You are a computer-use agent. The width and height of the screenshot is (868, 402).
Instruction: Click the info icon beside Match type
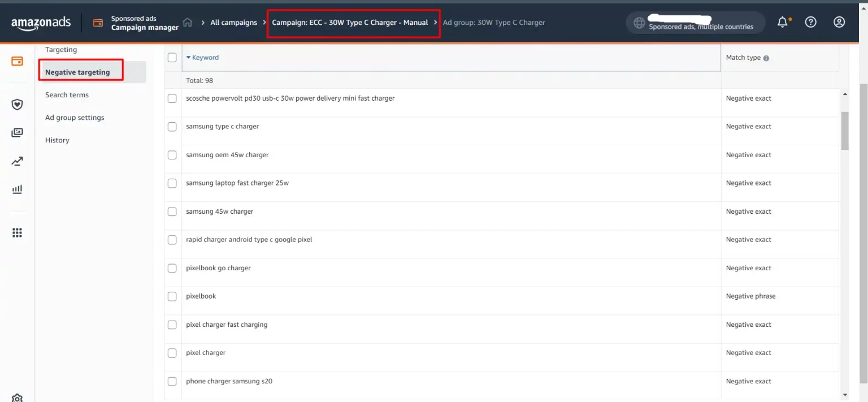pos(766,58)
